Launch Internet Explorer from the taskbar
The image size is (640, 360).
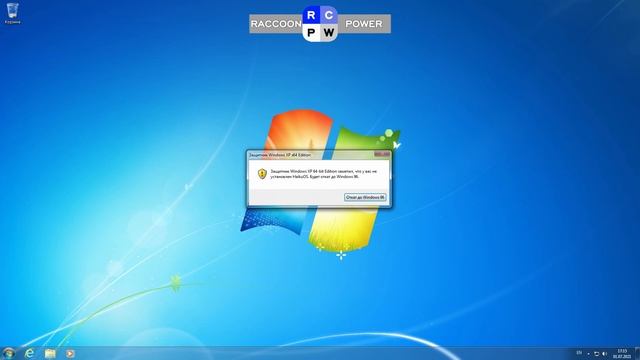pos(29,353)
